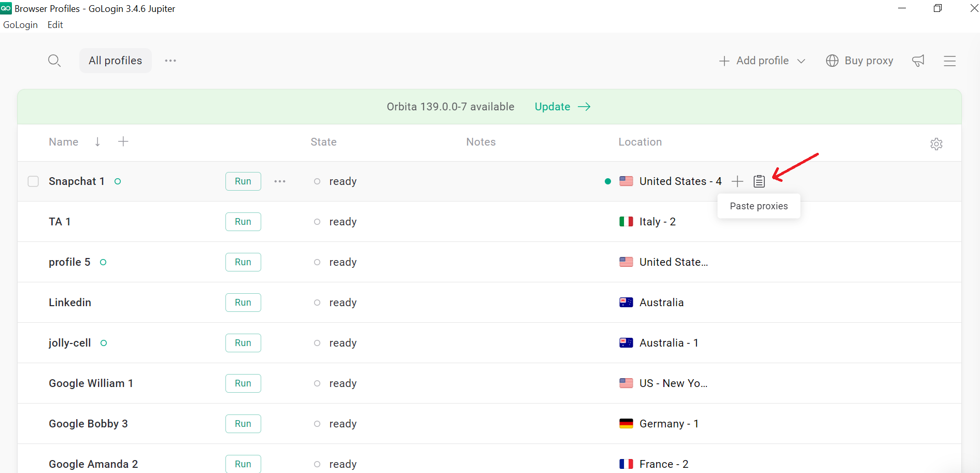Open the announcements megaphone icon
Image resolution: width=980 pixels, height=473 pixels.
tap(918, 61)
